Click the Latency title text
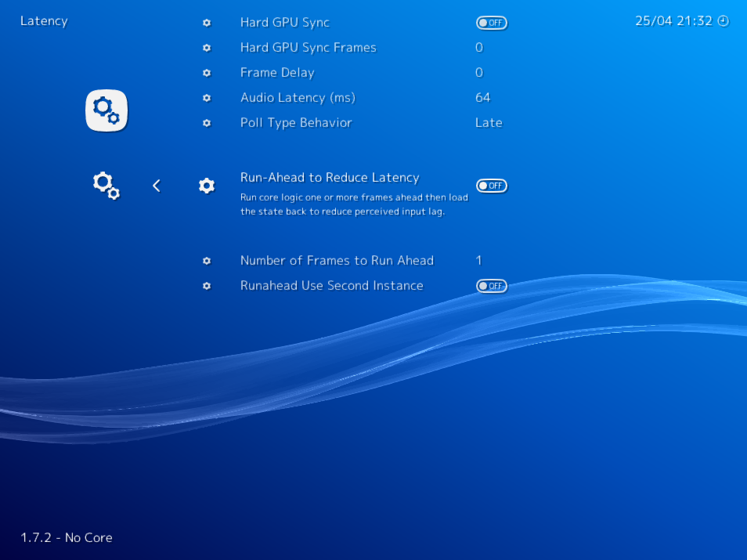Image resolution: width=747 pixels, height=560 pixels. tap(44, 21)
